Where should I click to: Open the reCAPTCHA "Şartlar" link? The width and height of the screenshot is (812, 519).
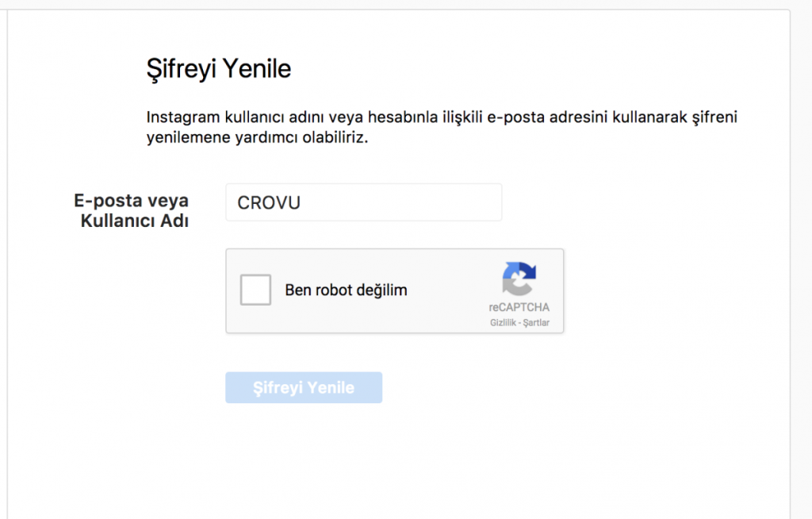click(x=536, y=322)
